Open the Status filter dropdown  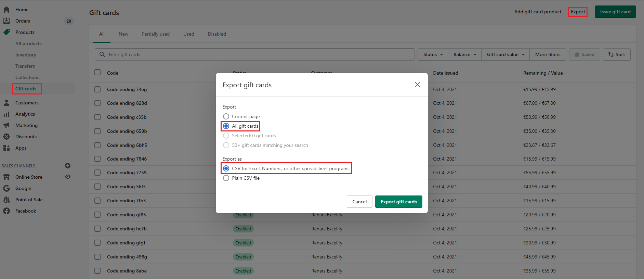pos(433,54)
